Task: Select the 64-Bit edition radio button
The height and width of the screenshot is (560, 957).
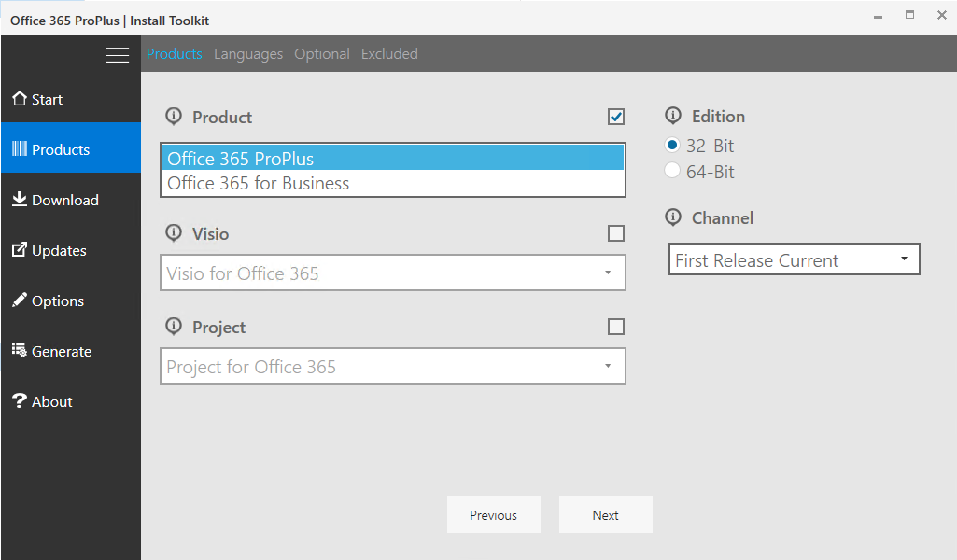Action: (x=671, y=171)
